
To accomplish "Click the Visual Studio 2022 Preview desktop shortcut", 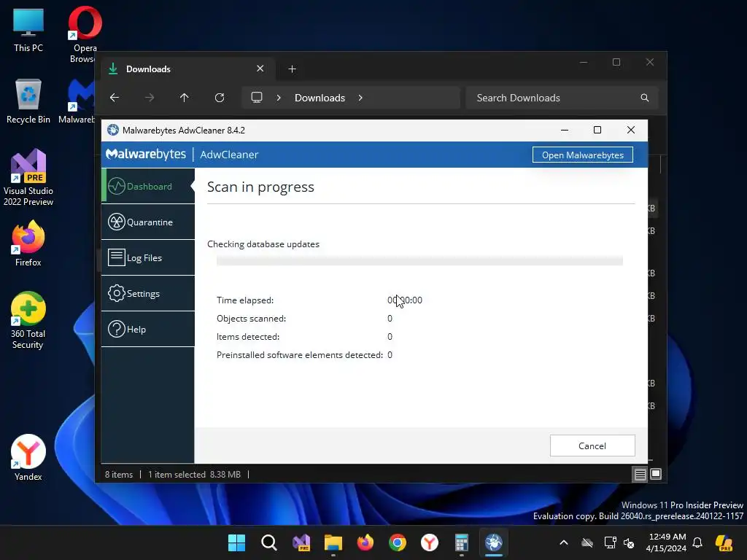I will (28, 178).
